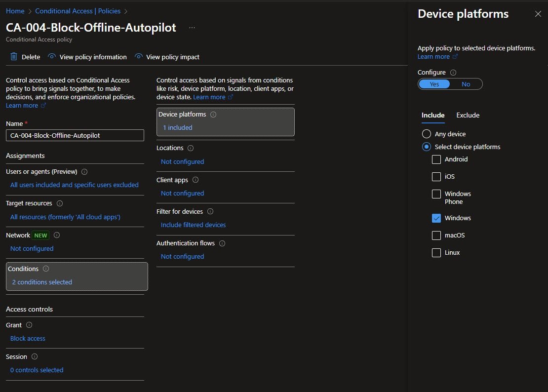Viewport: 548px width, 392px height.
Task: Close the Device platforms panel
Action: tap(538, 14)
